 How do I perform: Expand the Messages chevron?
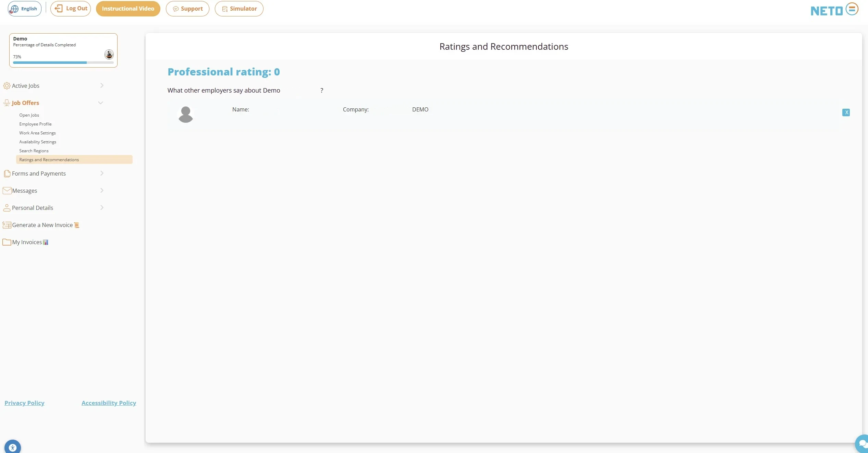pyautogui.click(x=102, y=190)
